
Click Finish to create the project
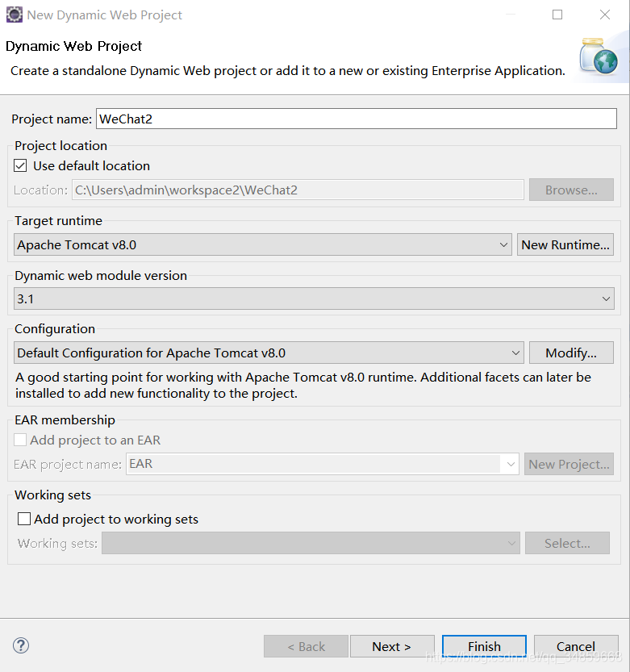(484, 646)
